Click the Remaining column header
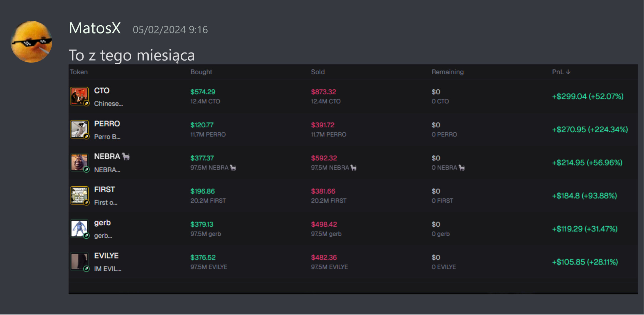 tap(448, 72)
